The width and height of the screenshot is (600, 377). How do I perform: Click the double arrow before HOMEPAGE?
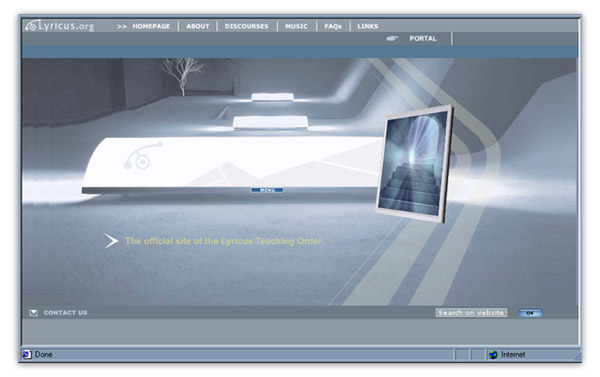(122, 26)
